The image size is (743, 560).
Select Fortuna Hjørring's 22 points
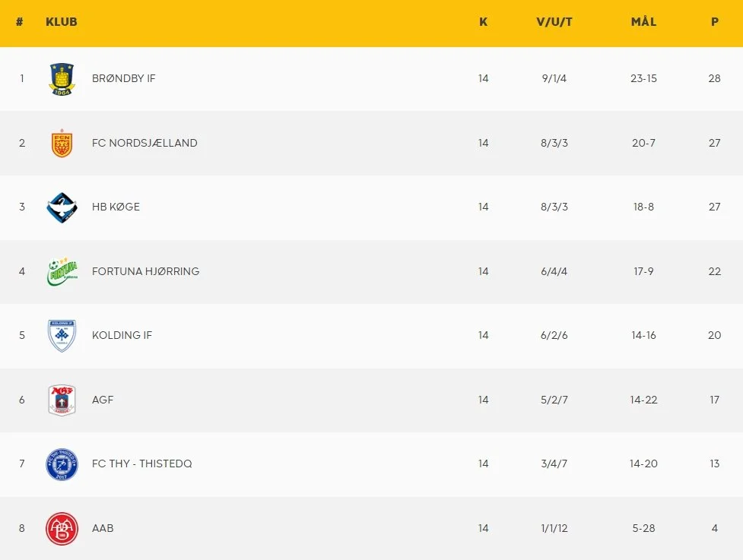click(x=715, y=271)
